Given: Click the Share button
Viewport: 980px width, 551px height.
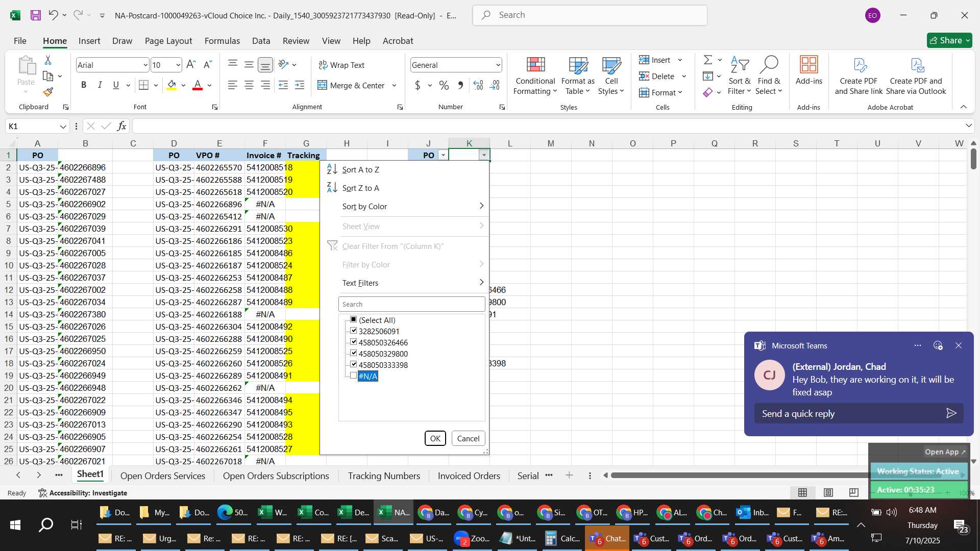Looking at the screenshot, I should [949, 40].
